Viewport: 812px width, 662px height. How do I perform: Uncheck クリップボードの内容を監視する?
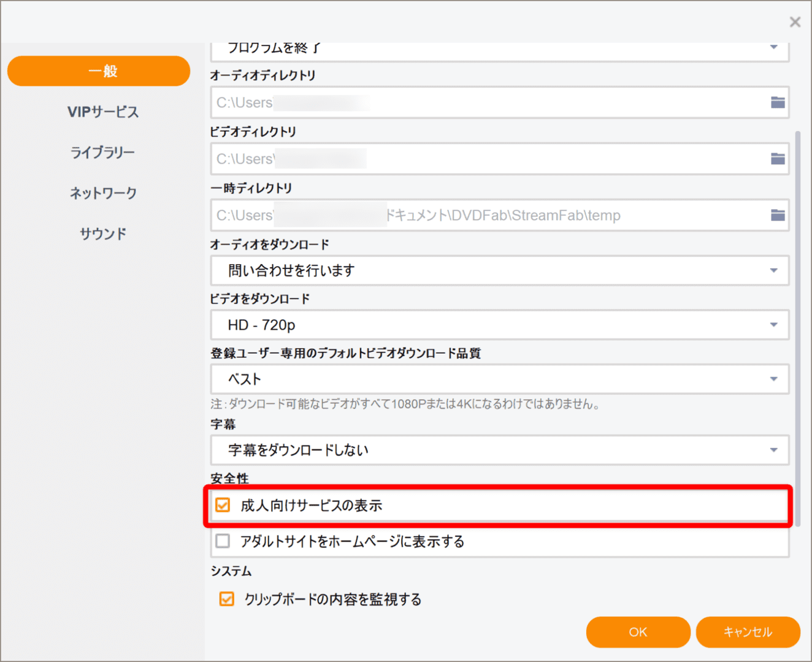click(227, 599)
